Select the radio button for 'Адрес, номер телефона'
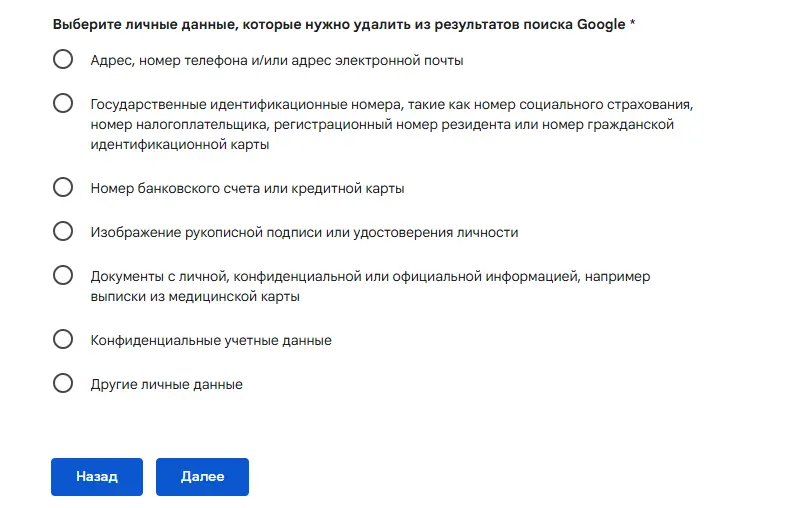Viewport: 801px width, 508px height. (x=63, y=59)
